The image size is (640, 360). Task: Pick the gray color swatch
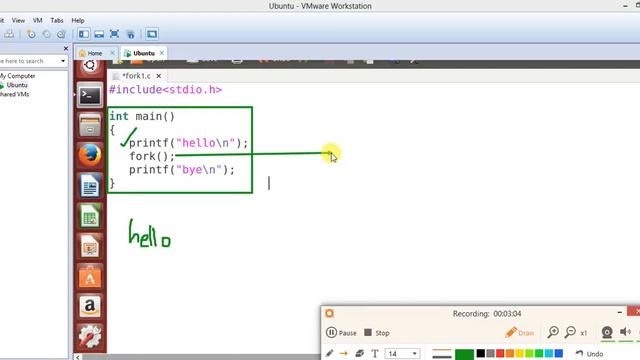[490, 353]
